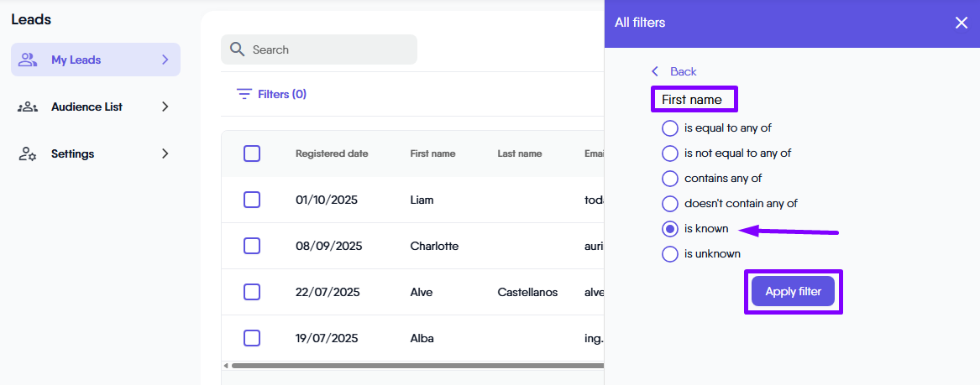Expand the Audience List chevron
The height and width of the screenshot is (385, 980).
[165, 107]
